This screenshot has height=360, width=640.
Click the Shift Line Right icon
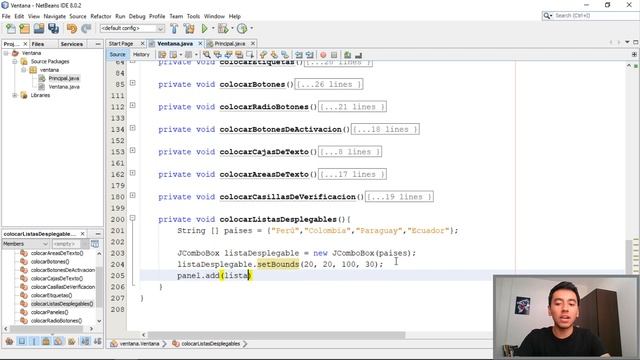click(x=310, y=55)
